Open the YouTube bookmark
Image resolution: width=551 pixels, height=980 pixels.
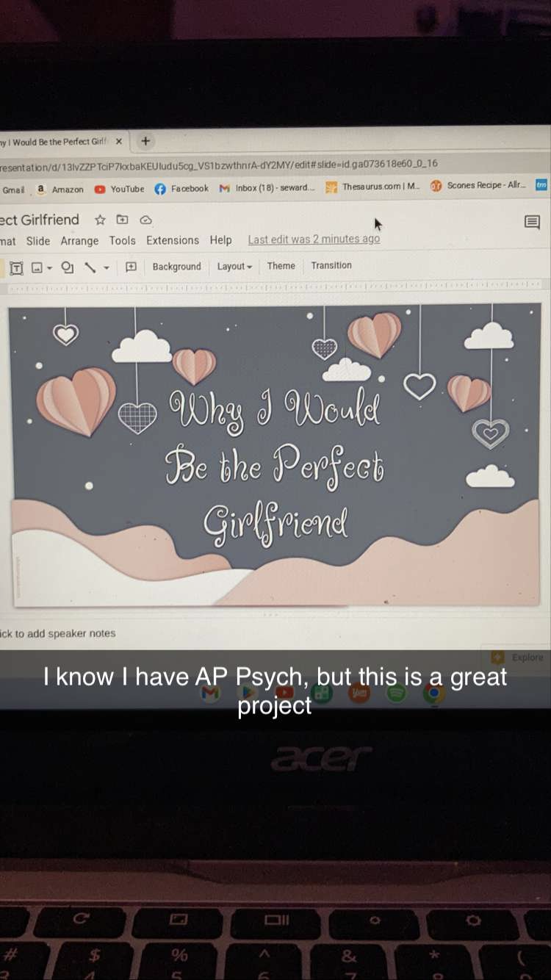pos(119,189)
